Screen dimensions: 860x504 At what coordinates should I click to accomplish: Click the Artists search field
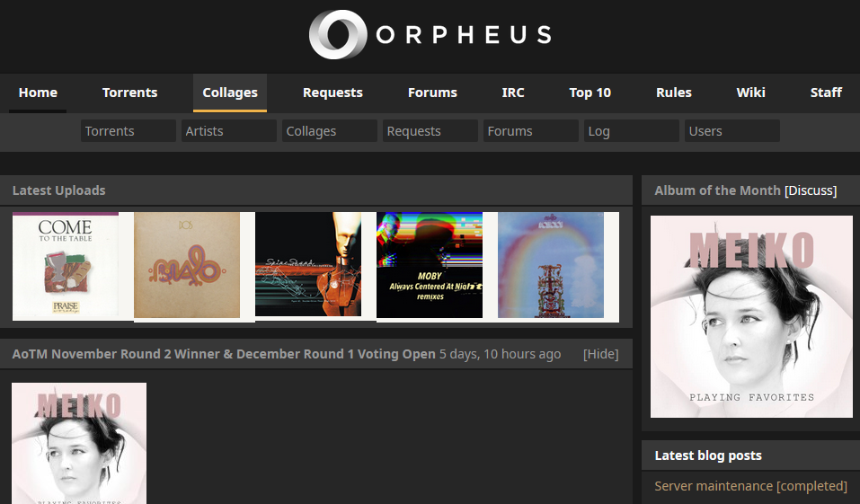[228, 131]
